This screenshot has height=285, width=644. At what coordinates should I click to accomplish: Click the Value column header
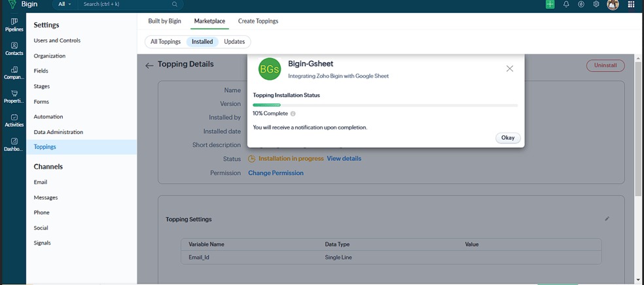(472, 244)
